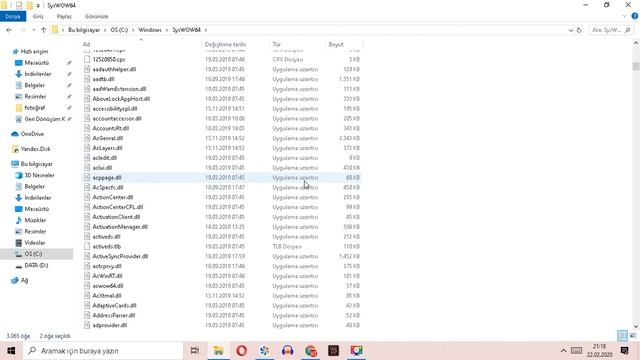Show hidden system tray icons
640x360 pixels.
pos(563,351)
